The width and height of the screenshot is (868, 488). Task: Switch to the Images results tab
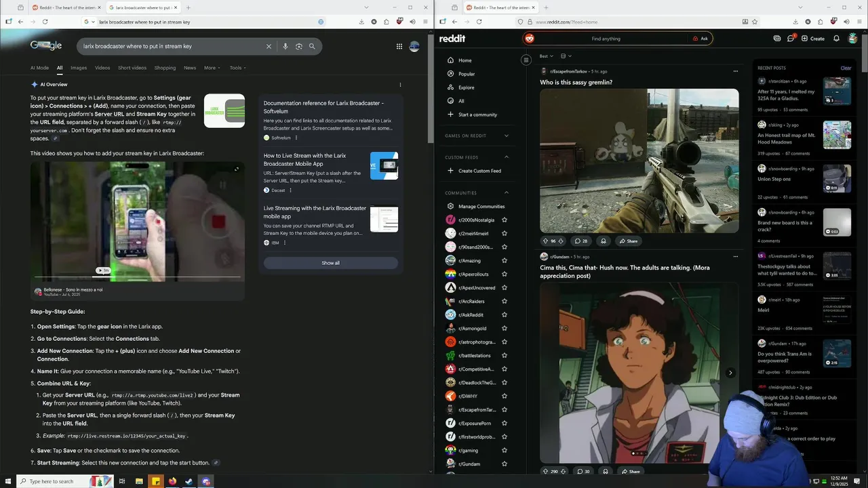tap(79, 68)
